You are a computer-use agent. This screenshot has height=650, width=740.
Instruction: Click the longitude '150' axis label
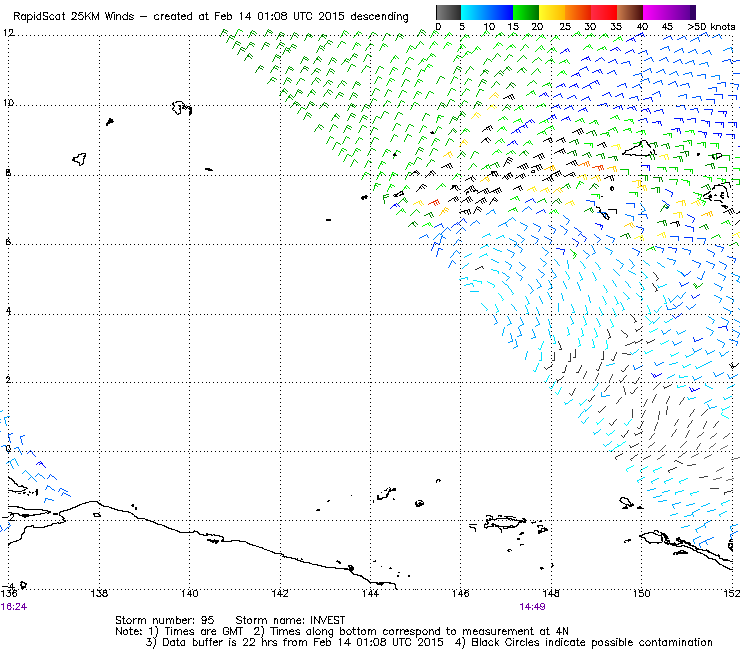click(641, 593)
